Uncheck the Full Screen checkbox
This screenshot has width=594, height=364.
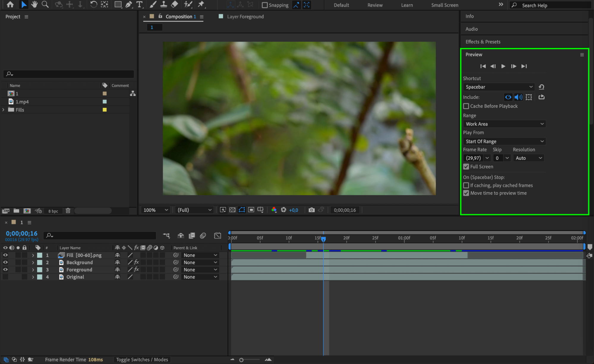click(466, 167)
